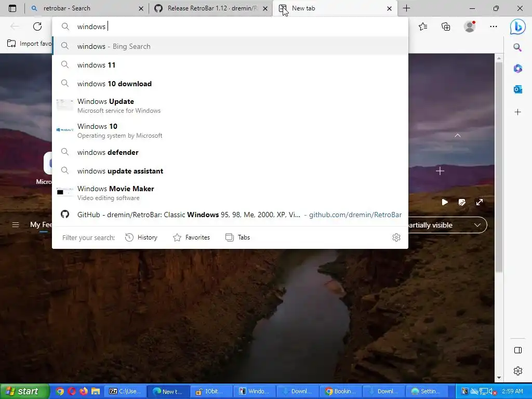
Task: Filter search by Favorites
Action: [x=191, y=237]
